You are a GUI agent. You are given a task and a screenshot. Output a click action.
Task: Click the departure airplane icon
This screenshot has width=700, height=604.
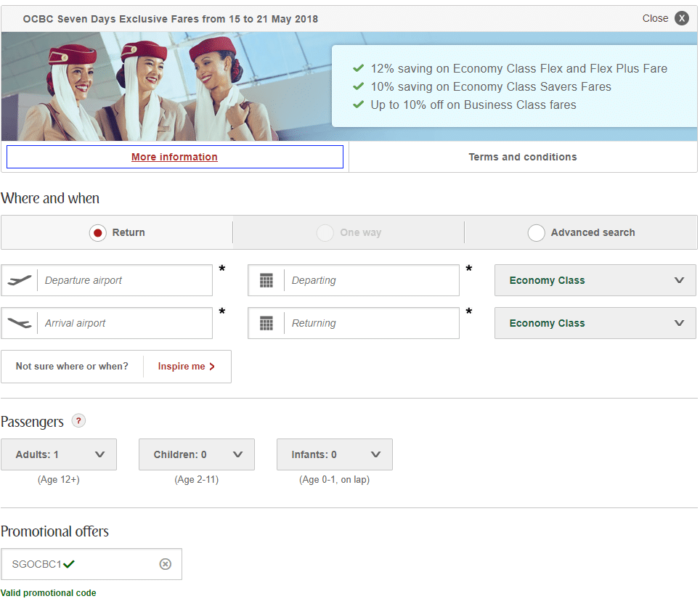click(x=20, y=280)
